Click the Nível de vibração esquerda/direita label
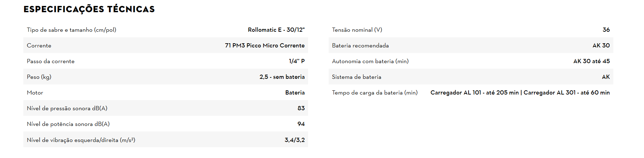Image resolution: width=644 pixels, height=158 pixels. [x=81, y=140]
